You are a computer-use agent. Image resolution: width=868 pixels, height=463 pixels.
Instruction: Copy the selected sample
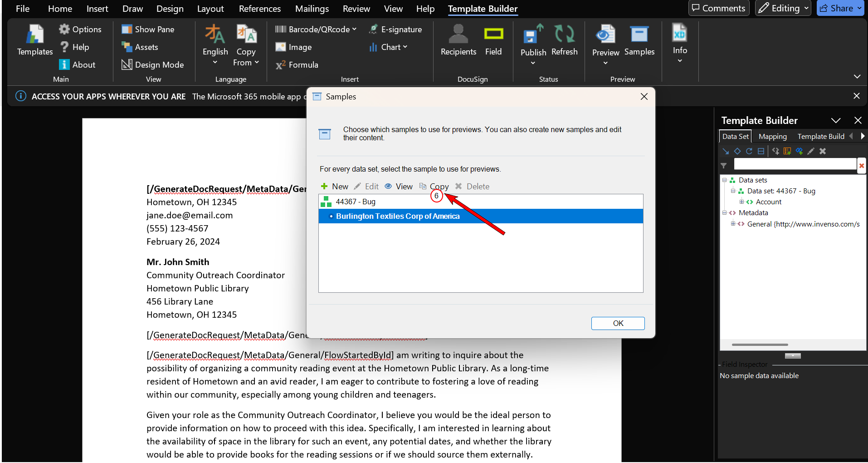pyautogui.click(x=434, y=187)
